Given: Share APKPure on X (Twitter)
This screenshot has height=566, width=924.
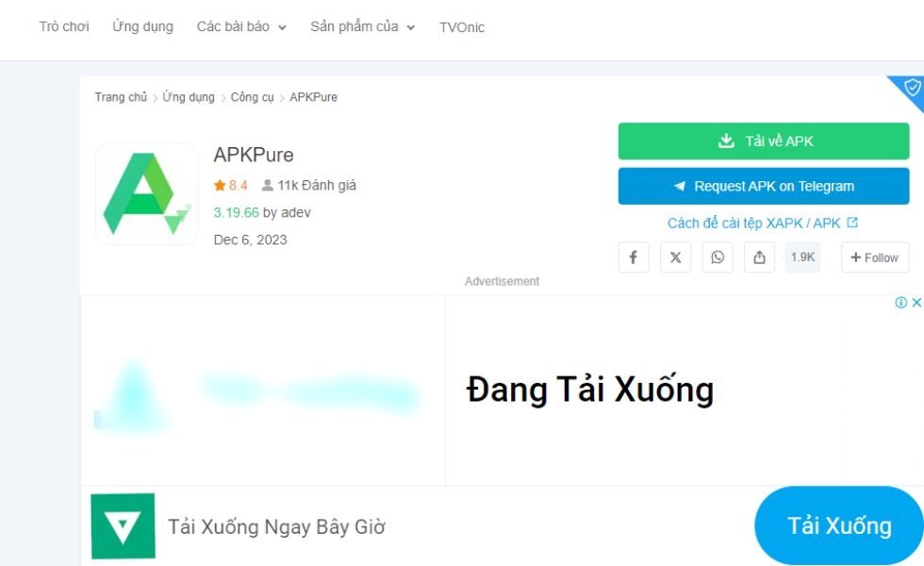Looking at the screenshot, I should [675, 257].
